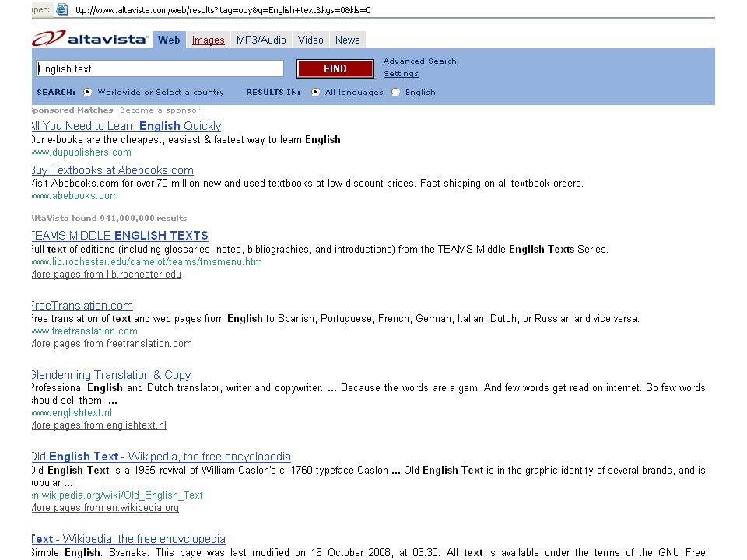The image size is (747, 560).
Task: Click More pages from freetranslation.com
Action: pos(112,343)
